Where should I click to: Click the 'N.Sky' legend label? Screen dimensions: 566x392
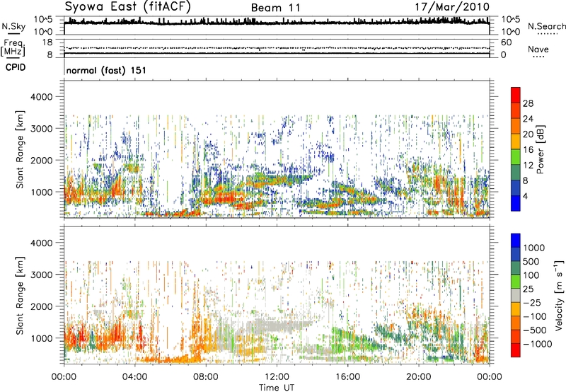(13, 26)
